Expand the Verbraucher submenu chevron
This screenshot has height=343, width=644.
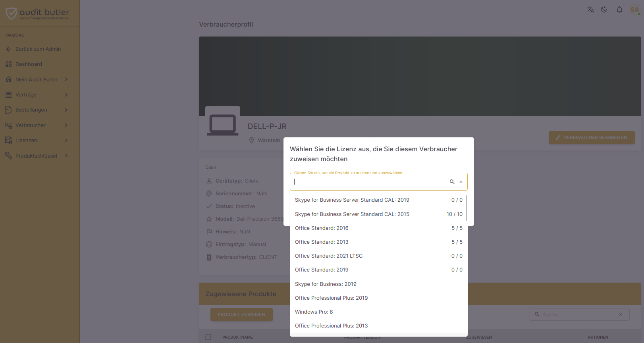[66, 125]
